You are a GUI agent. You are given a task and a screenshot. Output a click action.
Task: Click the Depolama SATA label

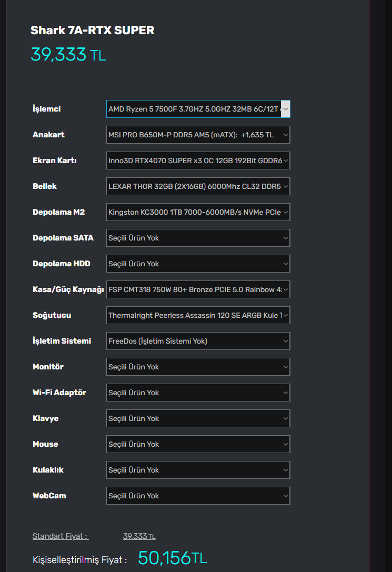click(x=63, y=238)
